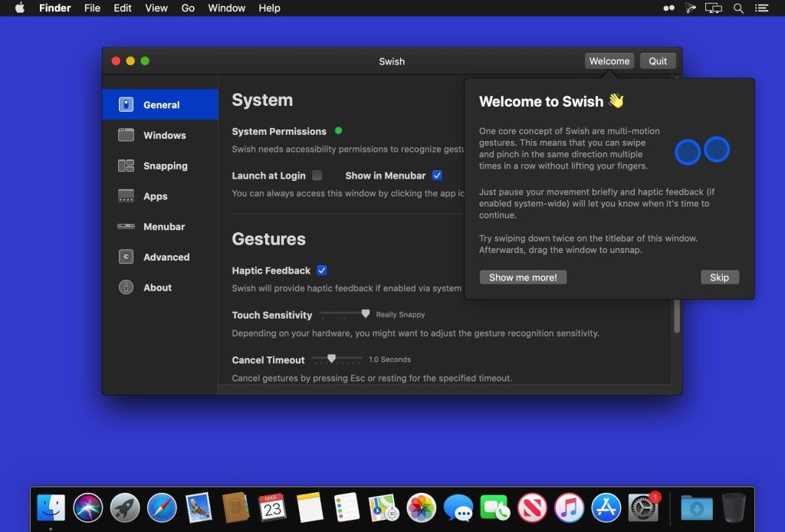The width and height of the screenshot is (785, 532).
Task: Select the Windows sidebar icon
Action: (126, 136)
